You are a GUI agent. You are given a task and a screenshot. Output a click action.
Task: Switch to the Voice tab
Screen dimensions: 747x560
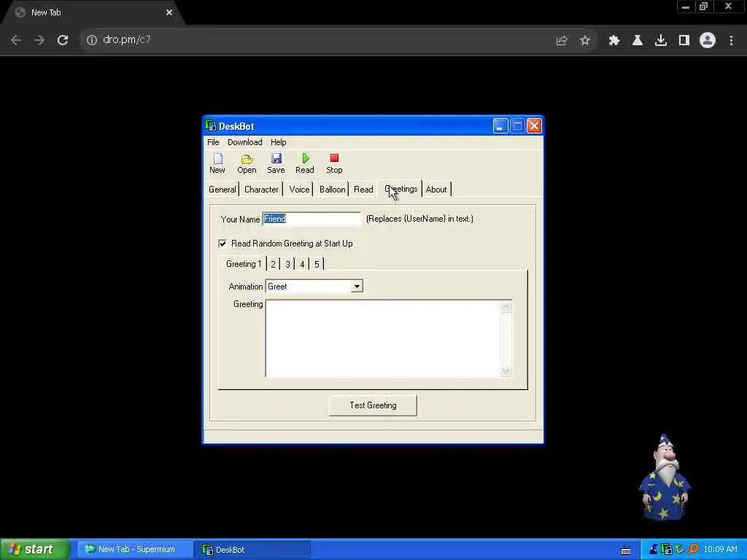[x=299, y=190]
